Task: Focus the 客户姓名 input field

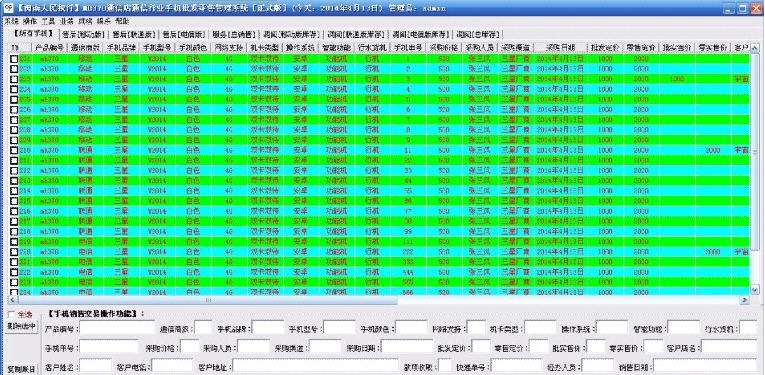Action: pyautogui.click(x=95, y=366)
